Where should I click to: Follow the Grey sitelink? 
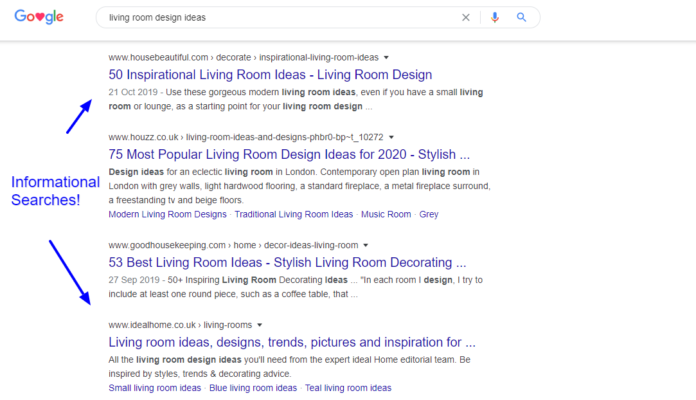point(429,214)
